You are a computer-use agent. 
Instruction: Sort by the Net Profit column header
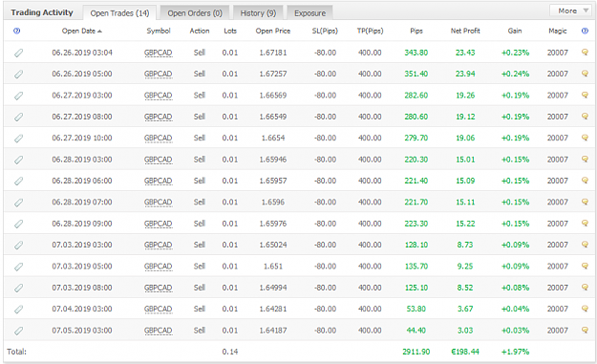click(465, 31)
